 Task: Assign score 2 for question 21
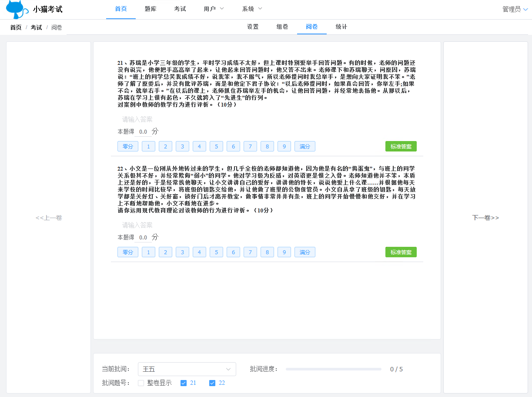(x=165, y=146)
